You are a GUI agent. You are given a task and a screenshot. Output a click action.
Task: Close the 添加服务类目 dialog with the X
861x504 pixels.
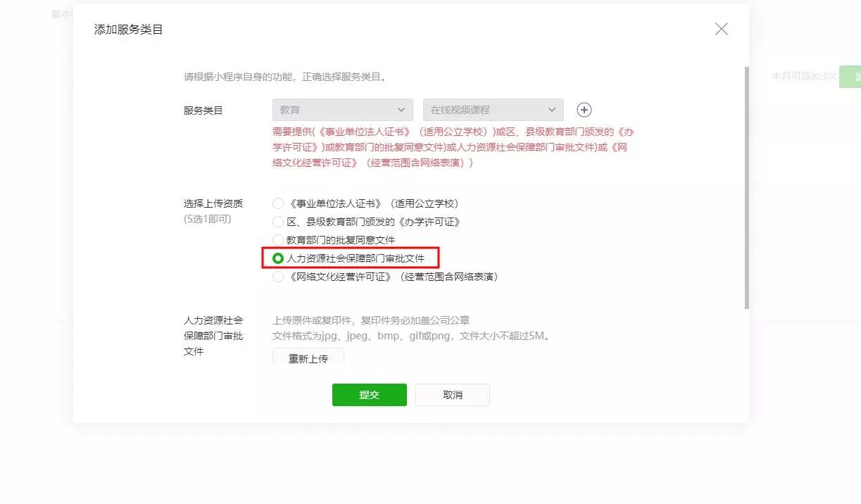pos(722,29)
